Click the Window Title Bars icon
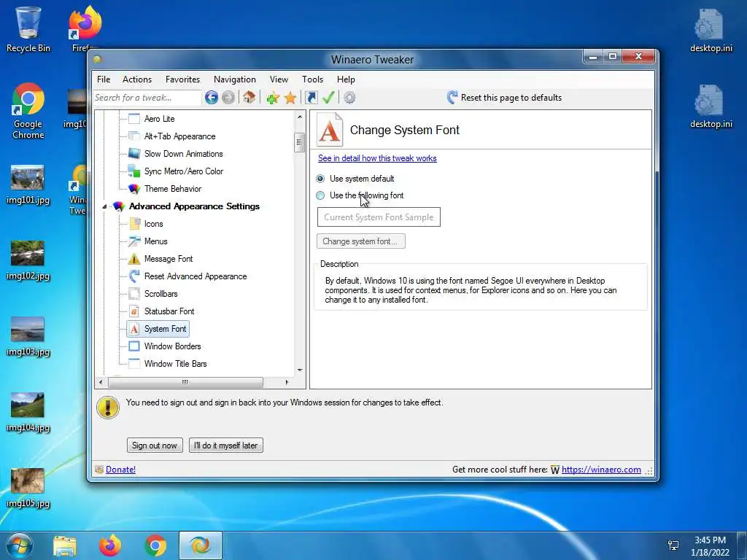 click(x=134, y=364)
